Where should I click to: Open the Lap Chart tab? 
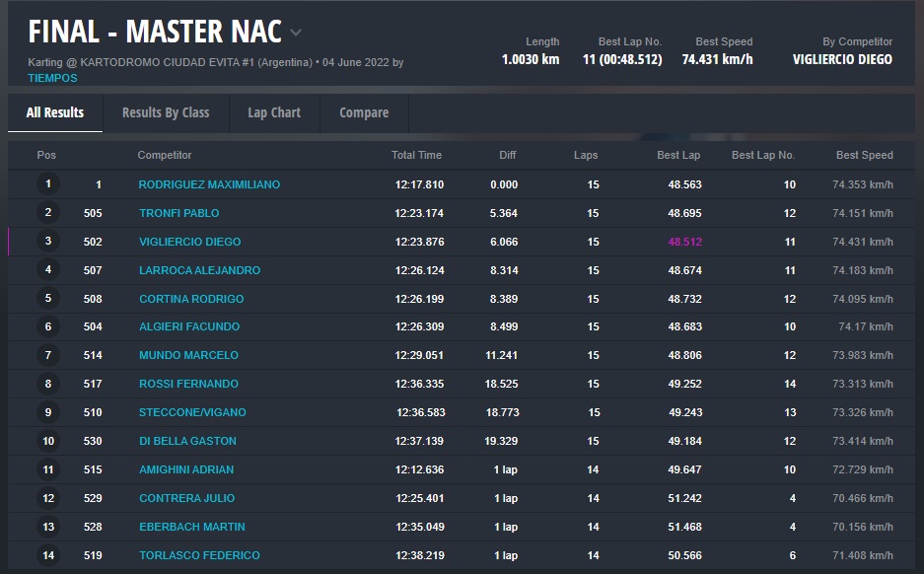[x=274, y=112]
